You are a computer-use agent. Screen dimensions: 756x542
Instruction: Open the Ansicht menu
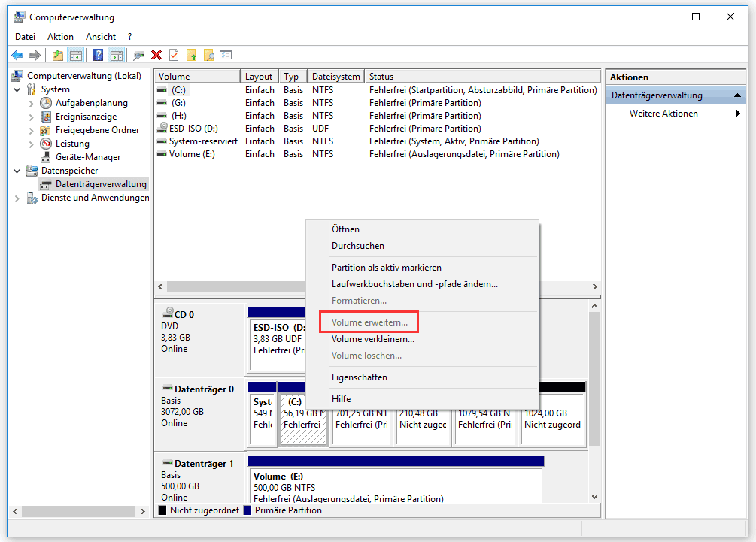click(101, 37)
